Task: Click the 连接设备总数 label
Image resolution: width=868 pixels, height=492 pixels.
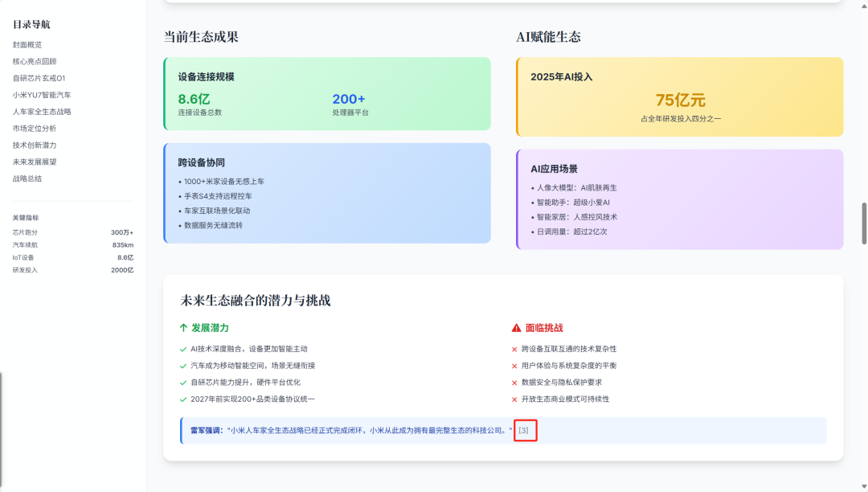Action: point(200,113)
